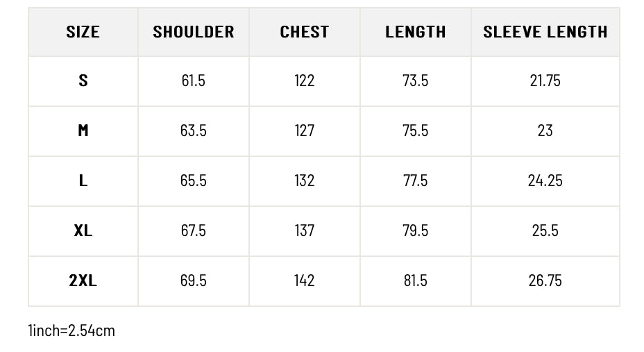Click chest value 142 for size 2XL

pyautogui.click(x=305, y=280)
